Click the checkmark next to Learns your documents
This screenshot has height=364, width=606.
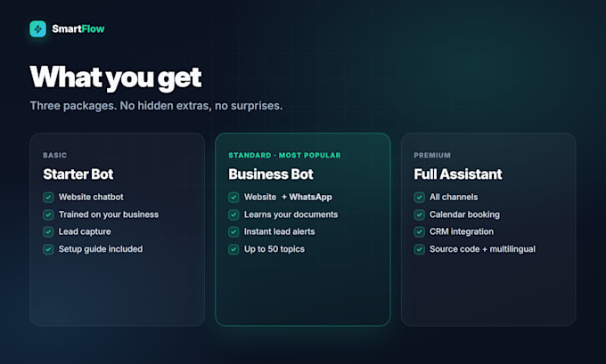pyautogui.click(x=233, y=214)
